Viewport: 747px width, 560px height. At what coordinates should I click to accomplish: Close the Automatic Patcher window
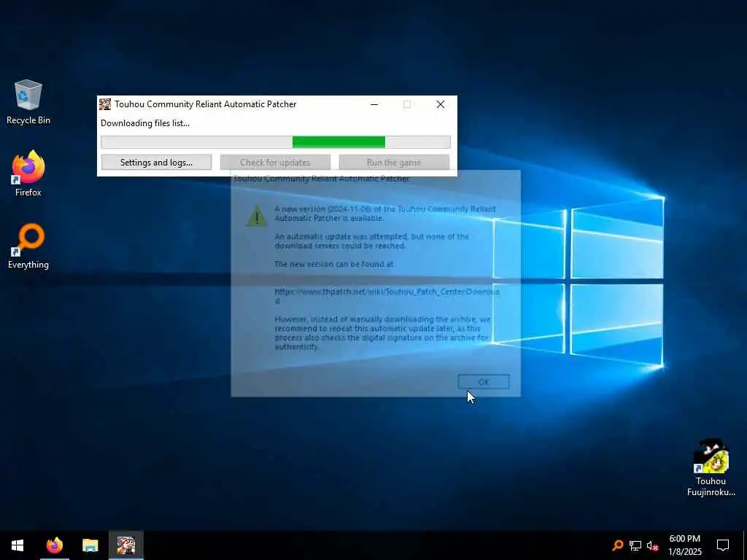click(x=441, y=104)
